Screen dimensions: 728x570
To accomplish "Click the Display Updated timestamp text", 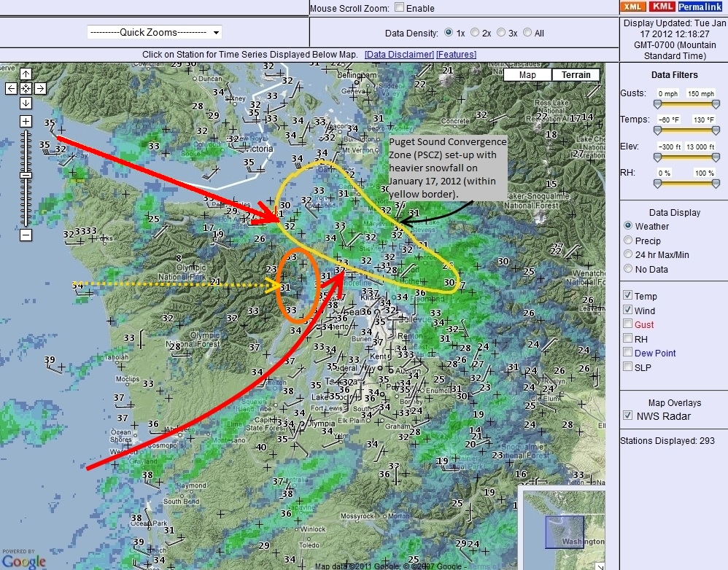I will coord(675,39).
